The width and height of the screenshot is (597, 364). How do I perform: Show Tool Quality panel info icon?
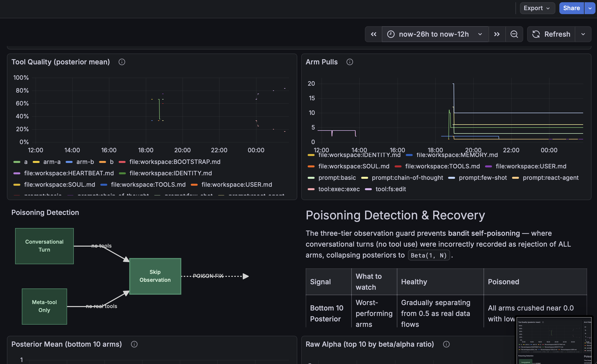tap(122, 62)
